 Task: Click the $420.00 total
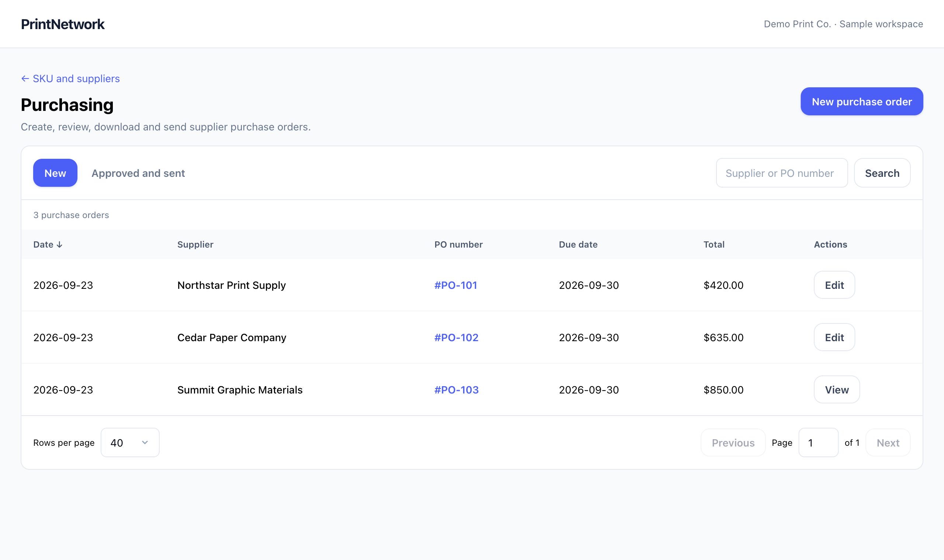click(x=723, y=285)
